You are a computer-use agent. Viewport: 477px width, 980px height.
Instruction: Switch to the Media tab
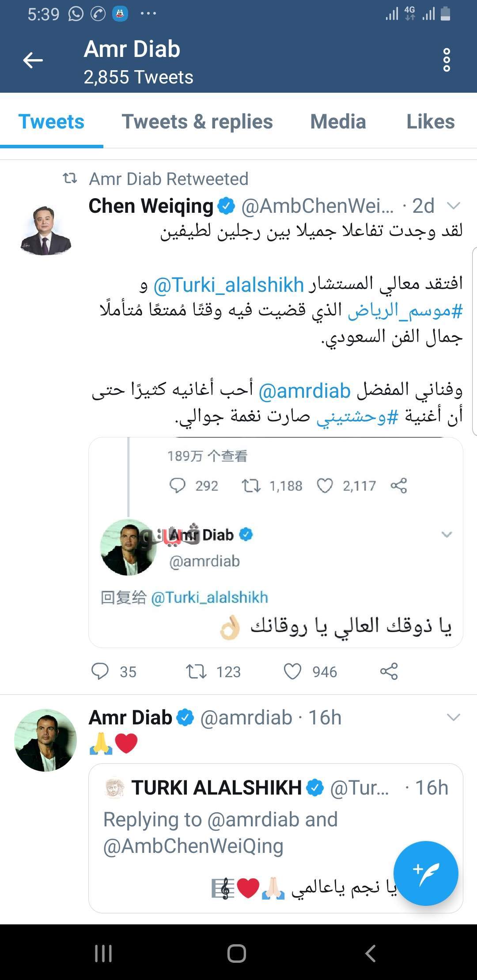click(338, 122)
